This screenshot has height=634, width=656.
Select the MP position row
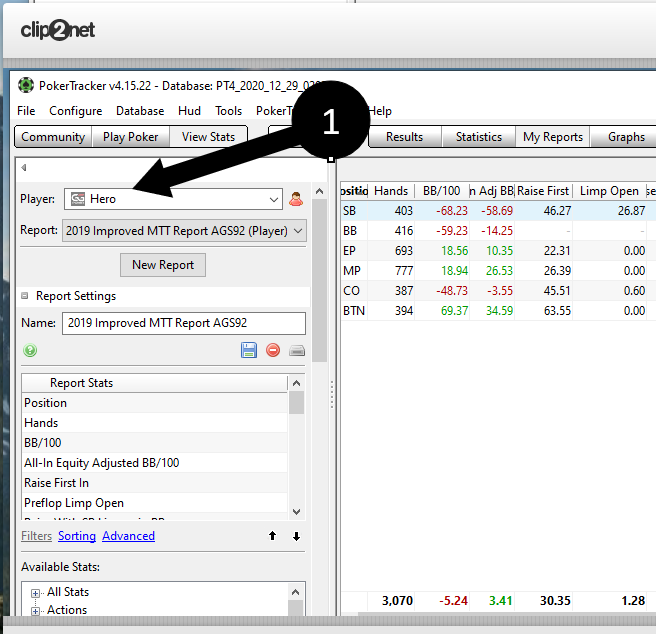(x=498, y=271)
